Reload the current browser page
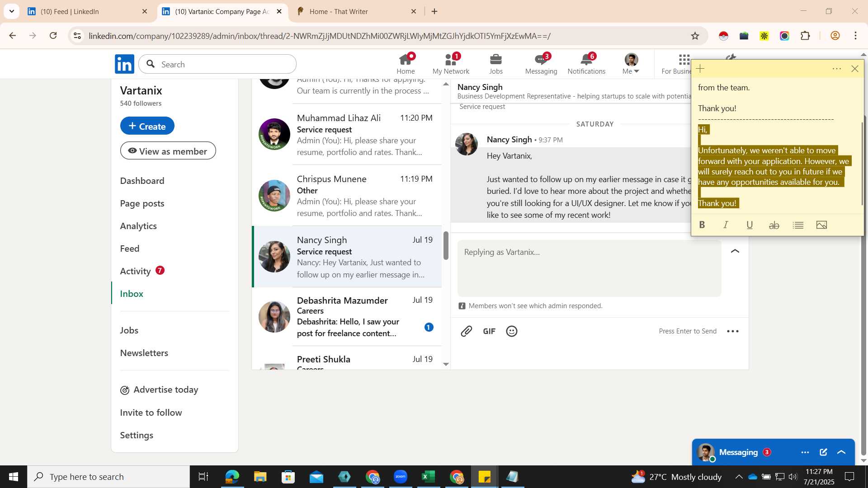 point(53,36)
